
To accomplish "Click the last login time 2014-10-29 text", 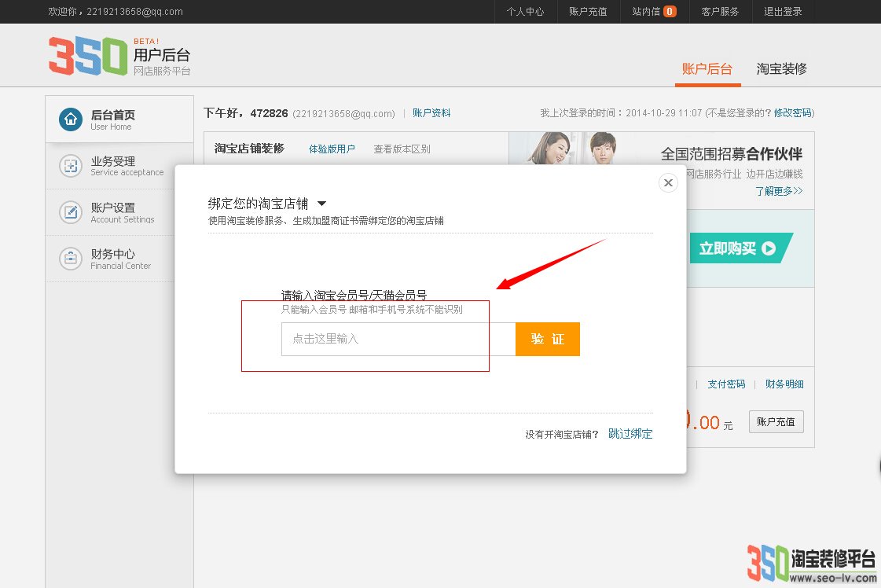I will point(663,113).
